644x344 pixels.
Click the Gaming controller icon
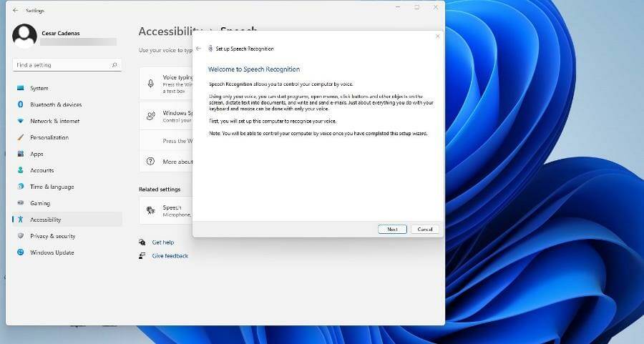click(x=21, y=203)
